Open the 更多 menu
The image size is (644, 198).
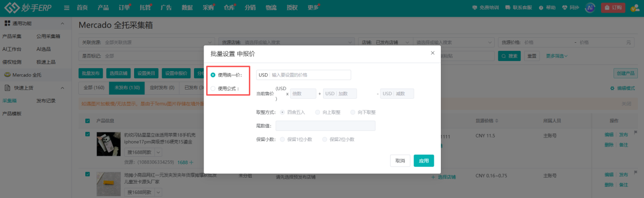313,8
